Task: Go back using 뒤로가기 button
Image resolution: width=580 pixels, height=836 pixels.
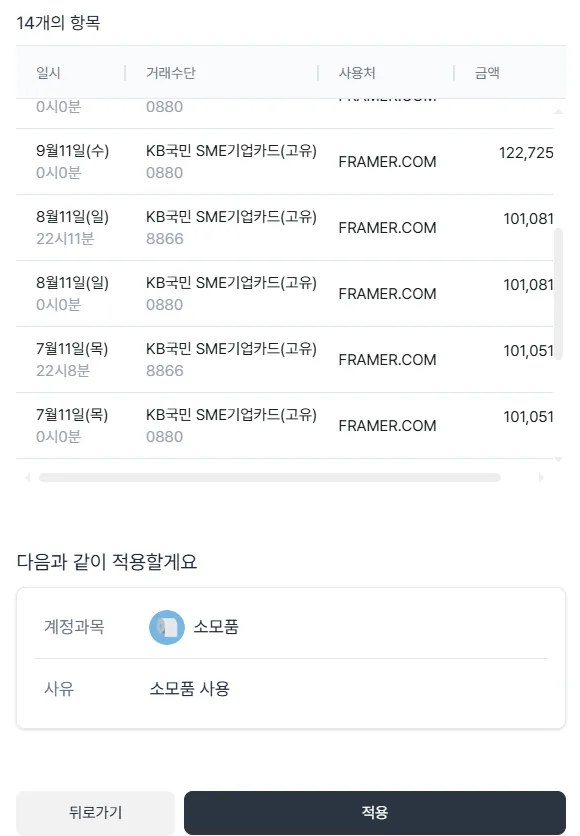Action: point(95,812)
